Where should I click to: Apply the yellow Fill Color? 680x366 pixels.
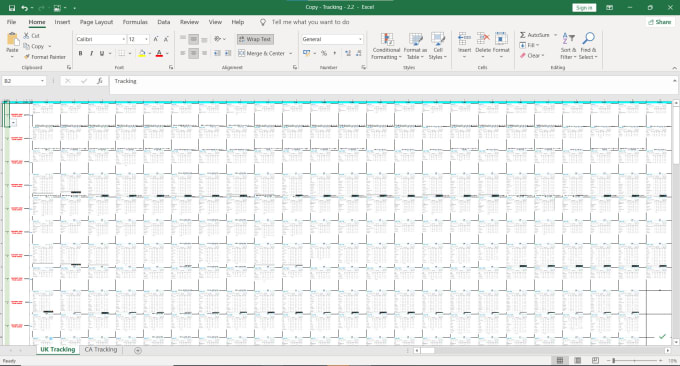(x=142, y=53)
